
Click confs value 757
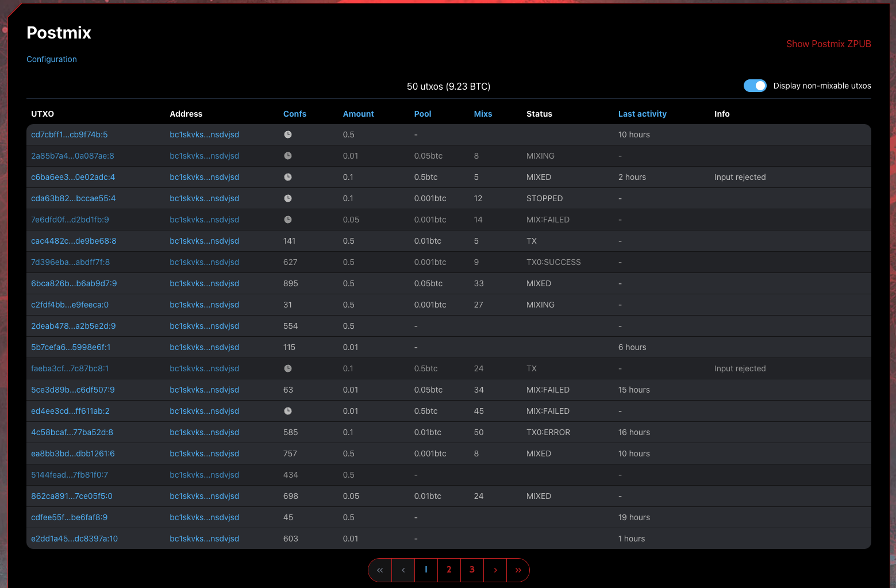coord(290,454)
